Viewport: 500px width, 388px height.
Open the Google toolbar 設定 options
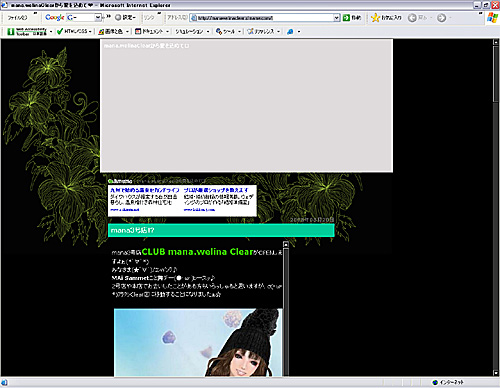click(125, 17)
